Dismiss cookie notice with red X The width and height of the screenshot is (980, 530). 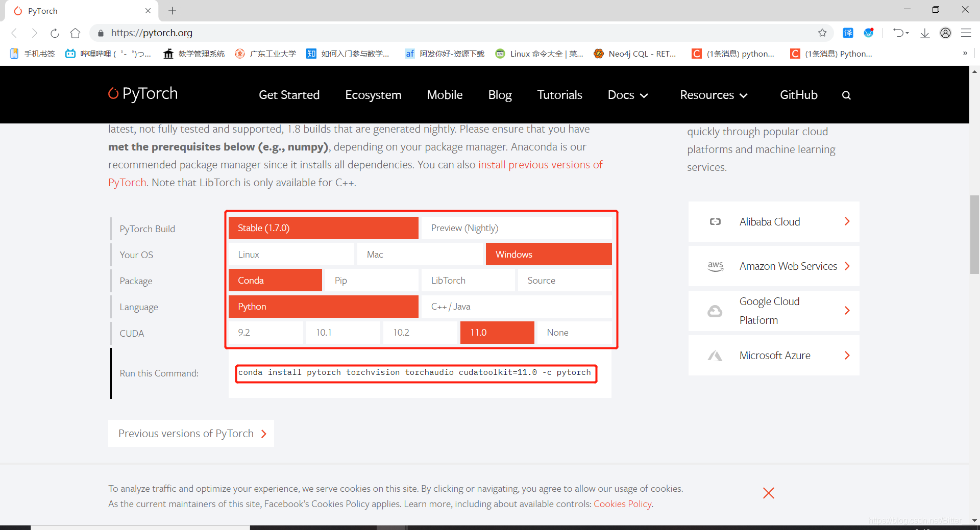(769, 493)
